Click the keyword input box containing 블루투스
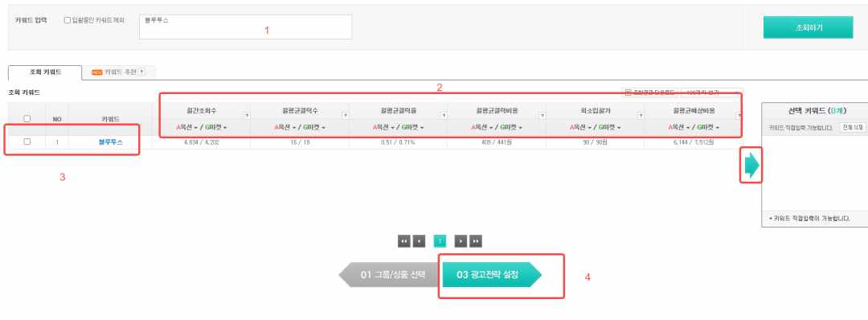This screenshot has height=320, width=868. coord(245,27)
